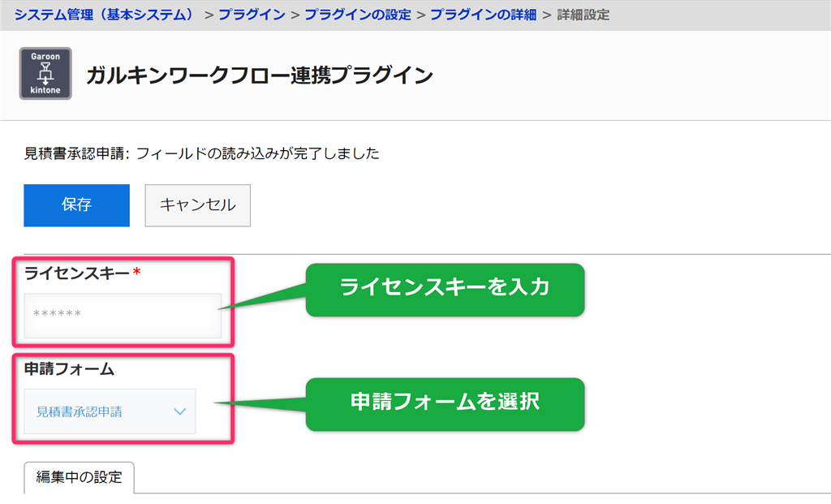Screen dimensions: 831x504
Task: Click the 詳細設定 breadcrumb text
Action: [x=583, y=15]
